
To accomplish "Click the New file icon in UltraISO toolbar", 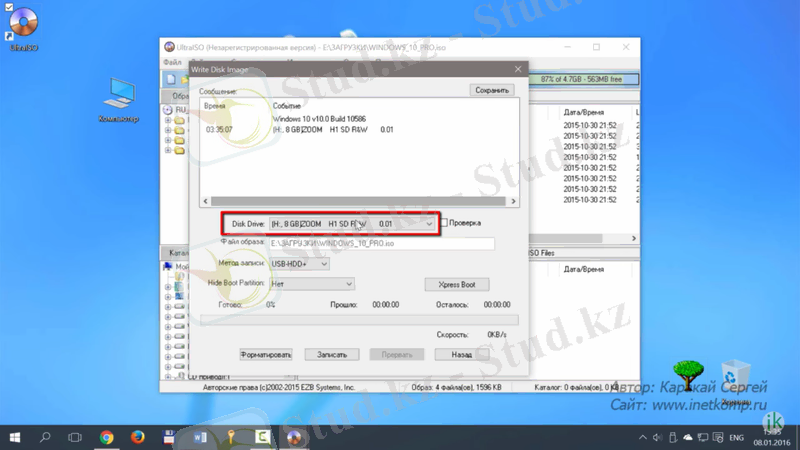I will [171, 79].
